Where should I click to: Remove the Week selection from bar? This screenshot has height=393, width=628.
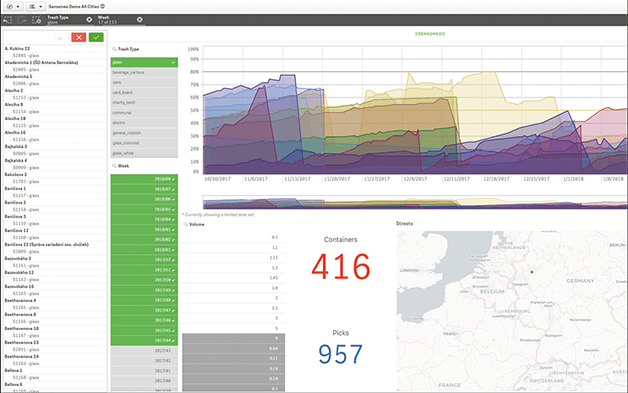tap(139, 19)
